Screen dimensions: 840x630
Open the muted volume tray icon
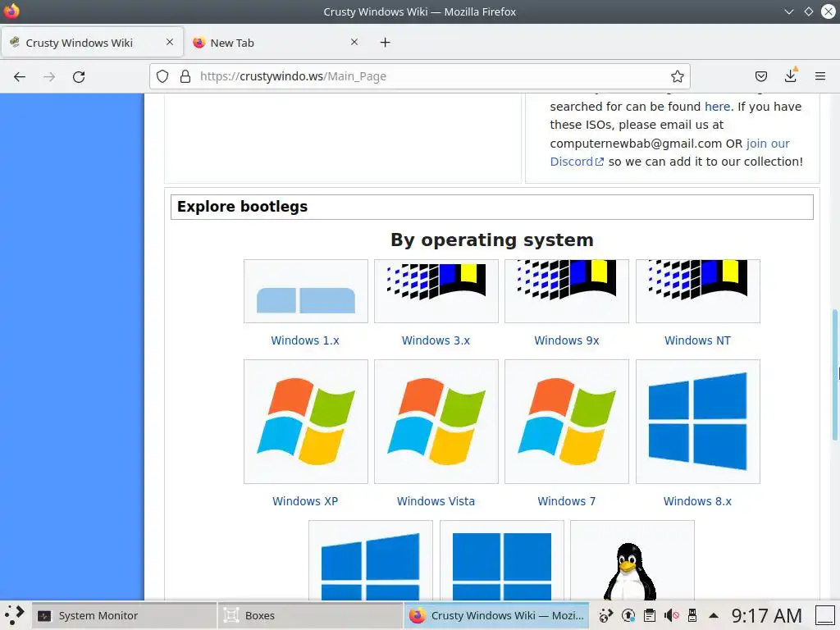pos(671,615)
